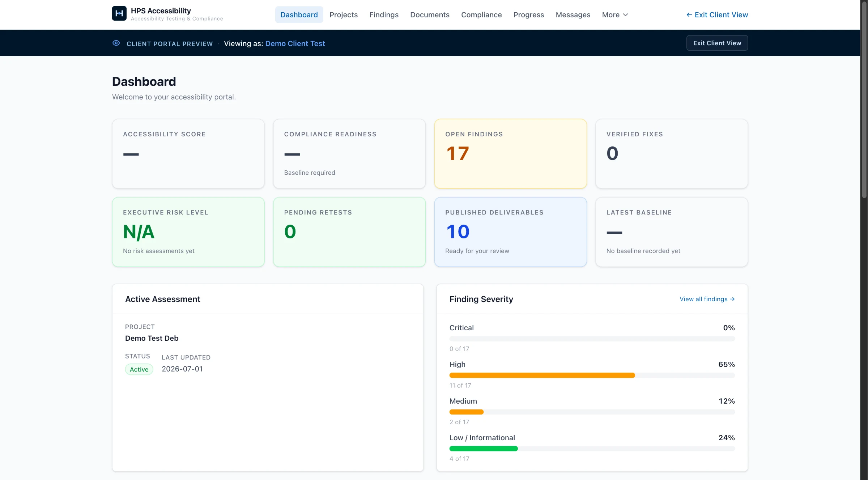Open the Compliance section
The height and width of the screenshot is (480, 868).
pyautogui.click(x=481, y=15)
